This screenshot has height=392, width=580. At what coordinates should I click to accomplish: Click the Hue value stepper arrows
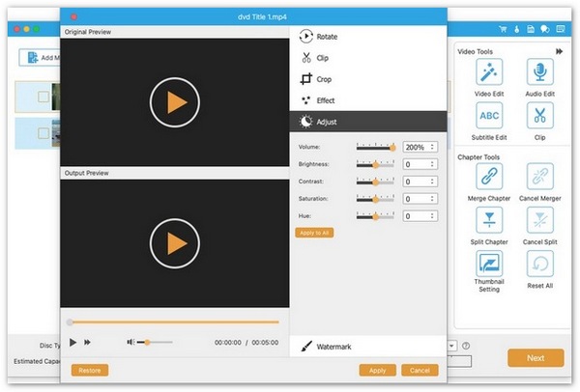pyautogui.click(x=432, y=216)
